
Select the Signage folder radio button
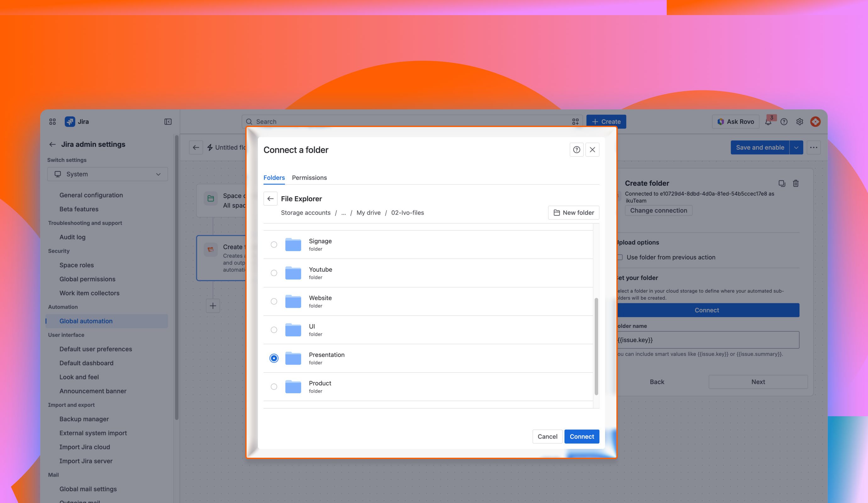pyautogui.click(x=274, y=245)
